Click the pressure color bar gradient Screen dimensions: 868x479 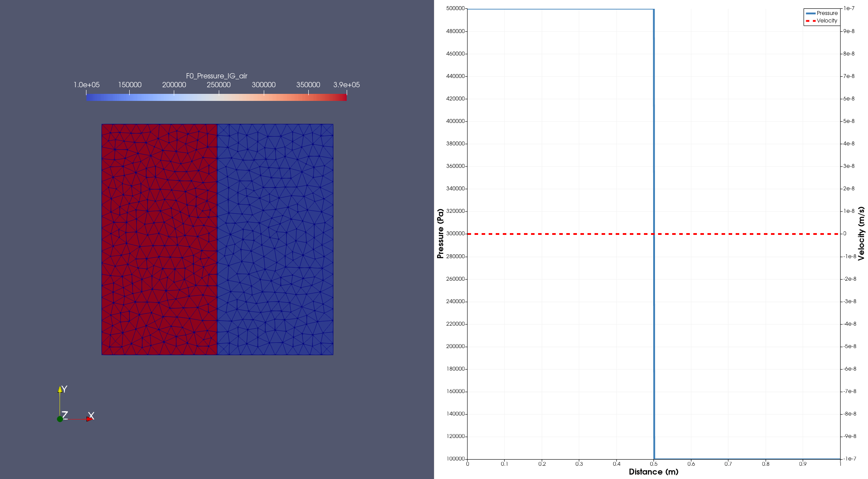click(216, 97)
